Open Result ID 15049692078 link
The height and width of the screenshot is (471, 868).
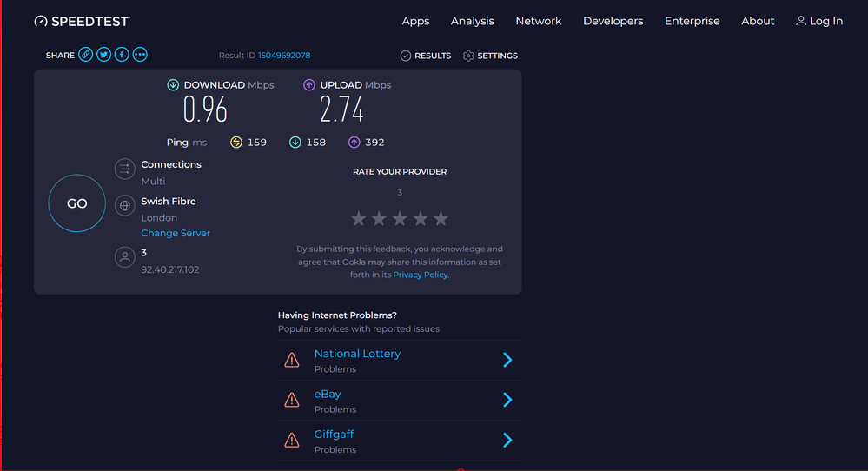[284, 56]
